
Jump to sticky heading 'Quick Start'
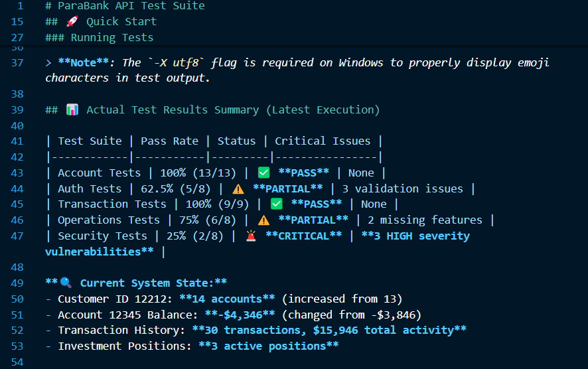click(121, 21)
